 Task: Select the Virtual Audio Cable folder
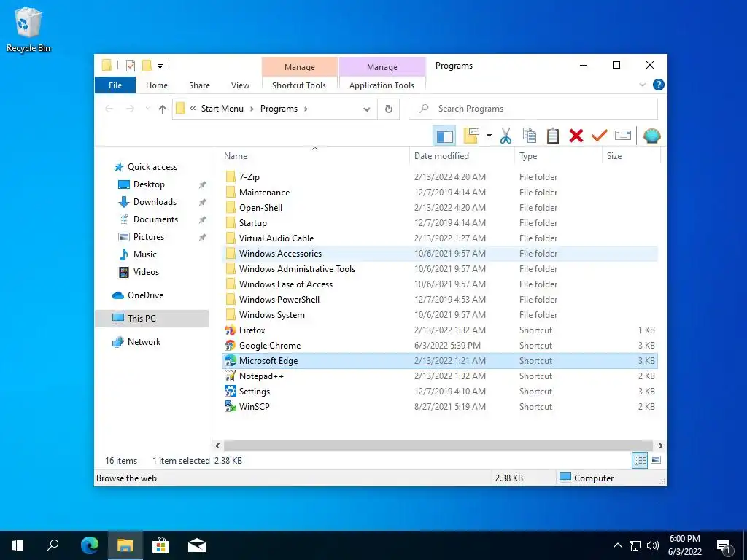tap(276, 238)
